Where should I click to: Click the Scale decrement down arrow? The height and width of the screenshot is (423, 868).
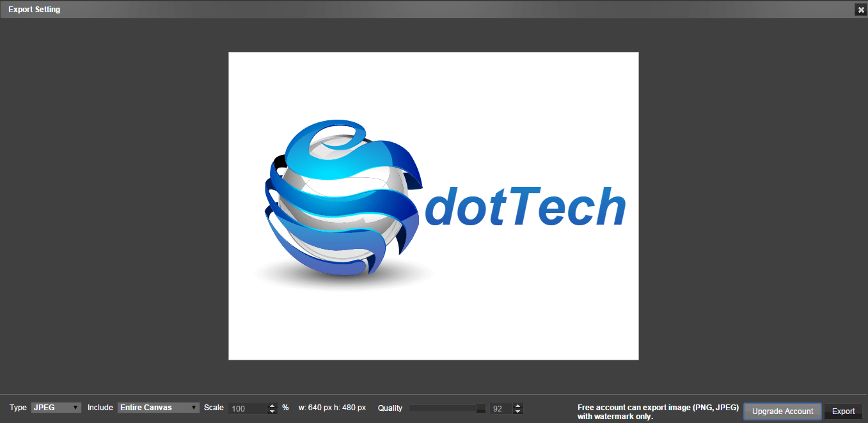click(271, 410)
